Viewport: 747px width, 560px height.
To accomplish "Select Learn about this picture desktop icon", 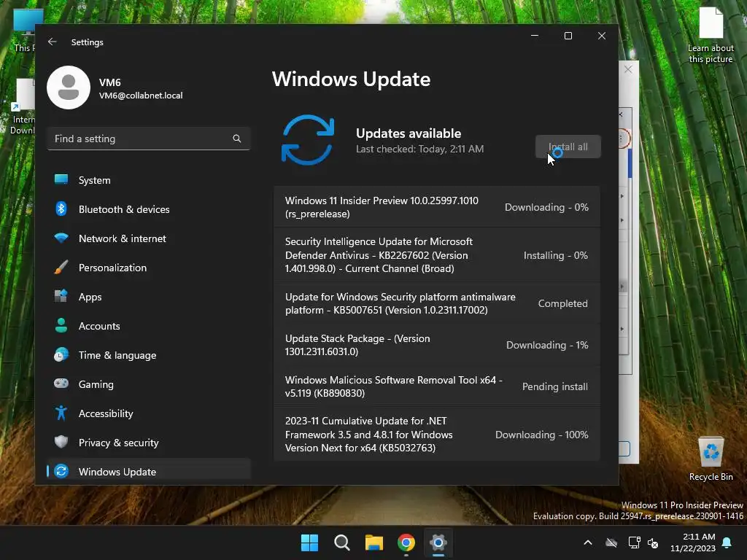I will click(x=711, y=36).
